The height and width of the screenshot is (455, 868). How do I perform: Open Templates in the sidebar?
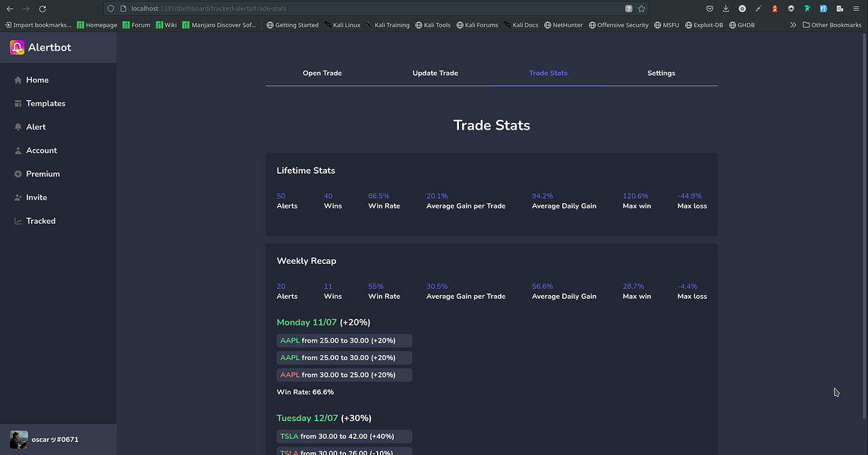pos(40,103)
